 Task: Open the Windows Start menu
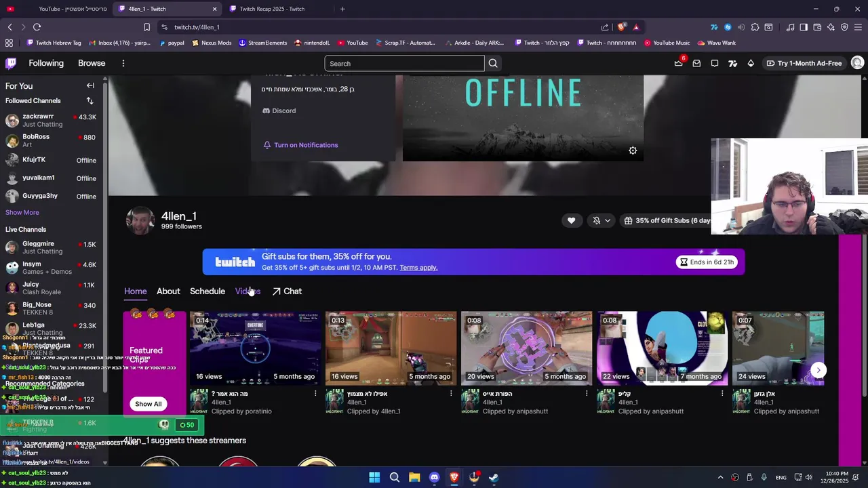(x=374, y=477)
